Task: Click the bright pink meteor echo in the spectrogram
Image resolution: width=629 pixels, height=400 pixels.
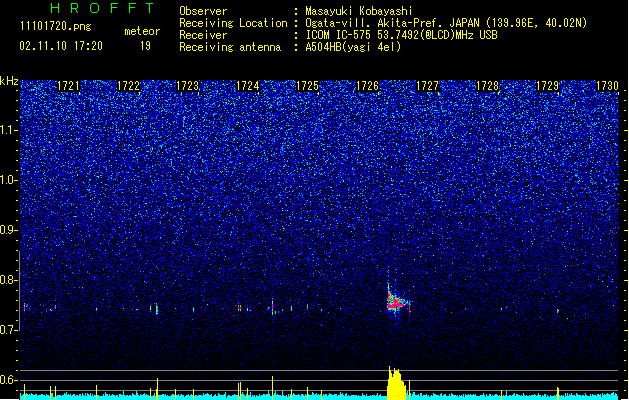Action: point(396,303)
